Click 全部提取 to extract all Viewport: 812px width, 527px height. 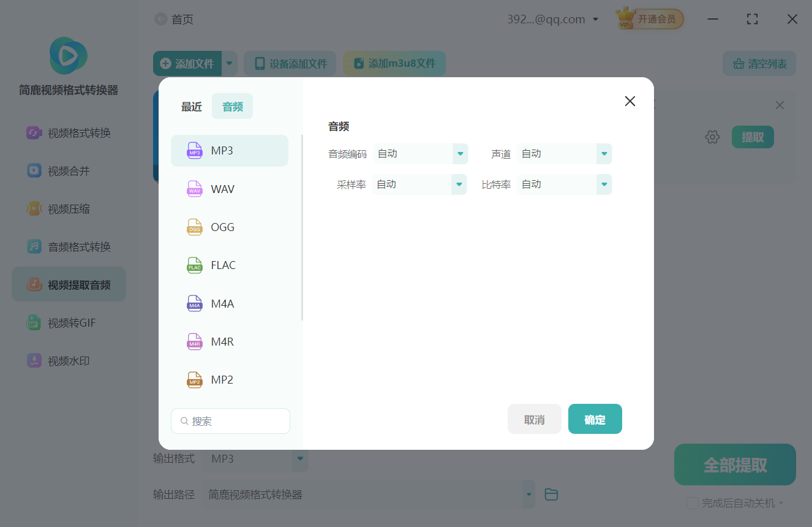tap(734, 464)
